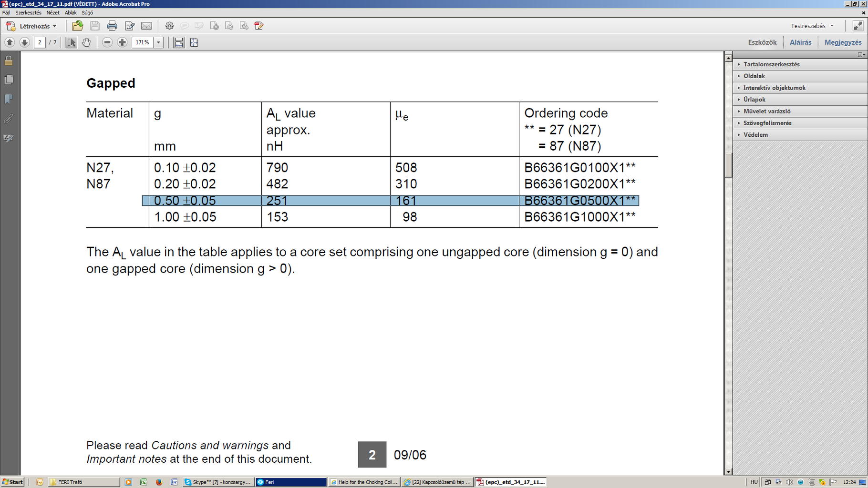868x488 pixels.
Task: Open the Ablak menu
Action: click(x=71, y=13)
